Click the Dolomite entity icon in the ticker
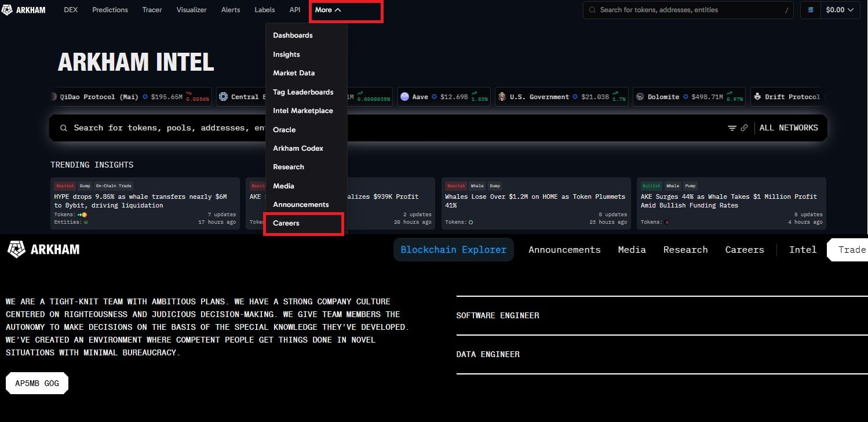Image resolution: width=868 pixels, height=422 pixels. tap(640, 97)
